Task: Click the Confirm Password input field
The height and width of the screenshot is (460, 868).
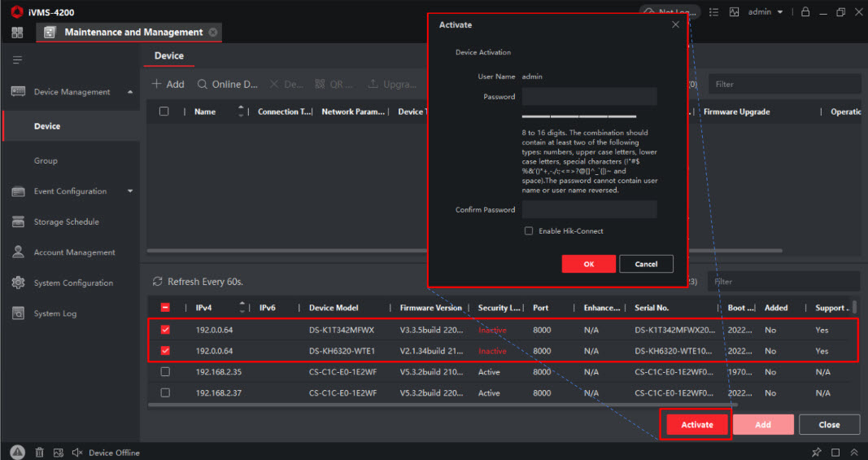Action: [589, 209]
